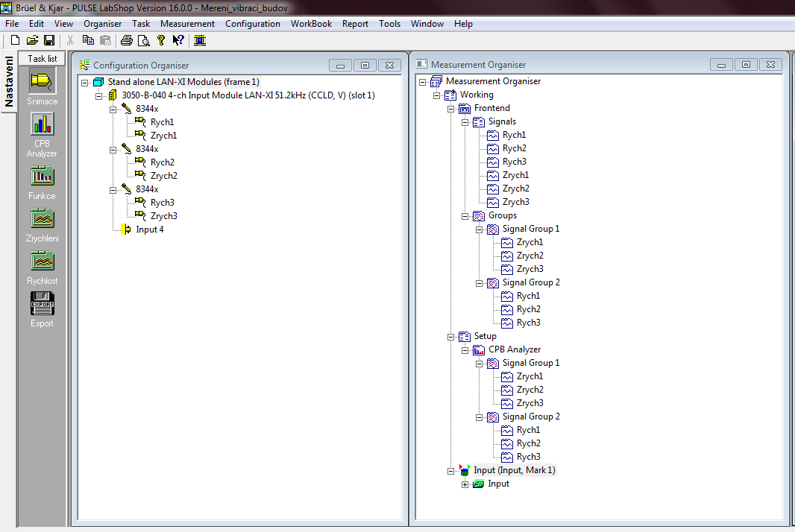
Task: Click the Input (Input, Mark 1) node icon
Action: [x=465, y=470]
